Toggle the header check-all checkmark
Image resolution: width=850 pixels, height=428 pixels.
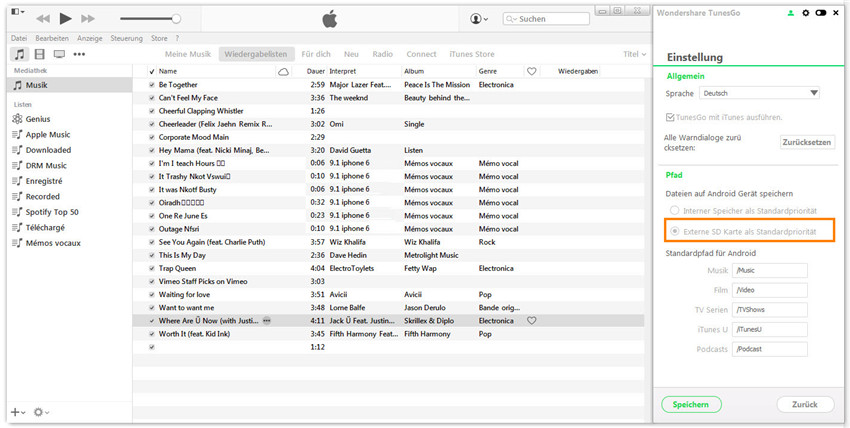[152, 72]
